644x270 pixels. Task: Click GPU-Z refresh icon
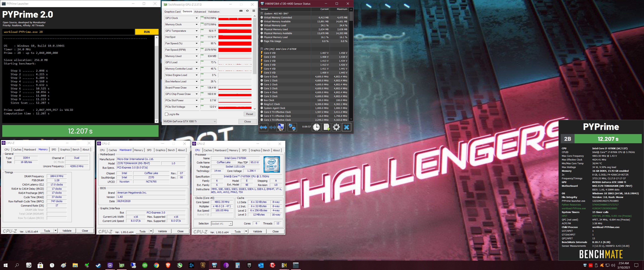(247, 11)
